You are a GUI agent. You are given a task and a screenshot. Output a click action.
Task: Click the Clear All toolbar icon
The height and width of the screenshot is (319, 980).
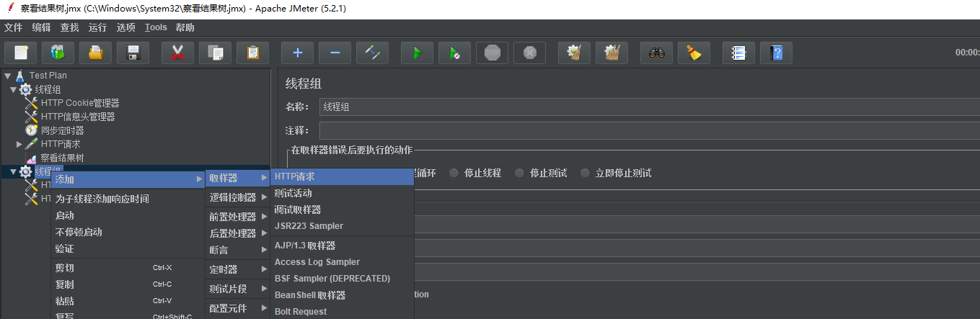(x=612, y=53)
